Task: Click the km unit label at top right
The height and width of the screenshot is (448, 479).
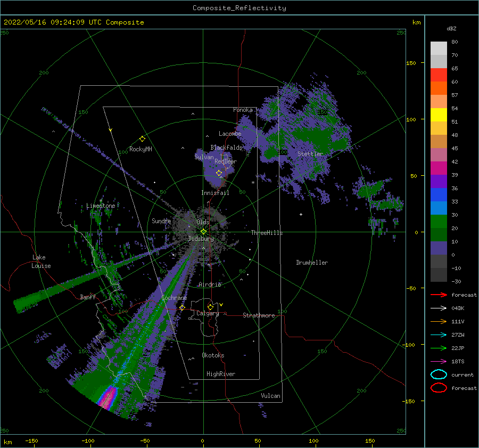Action: tap(416, 22)
